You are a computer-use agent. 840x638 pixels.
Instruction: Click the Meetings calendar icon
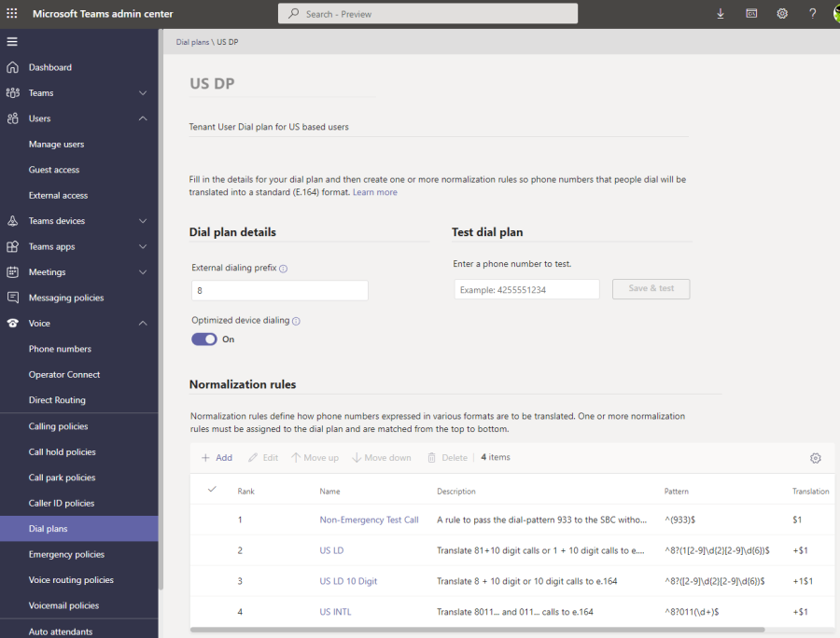[x=13, y=272]
